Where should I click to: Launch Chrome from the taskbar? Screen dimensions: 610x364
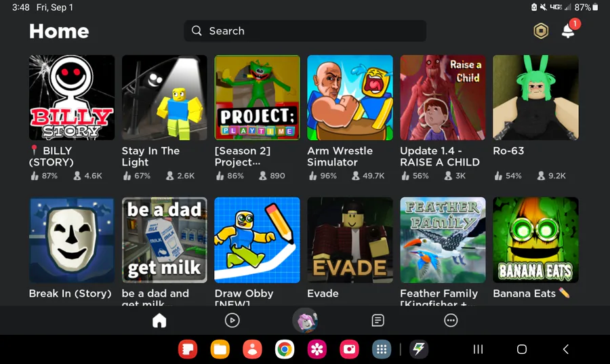285,349
